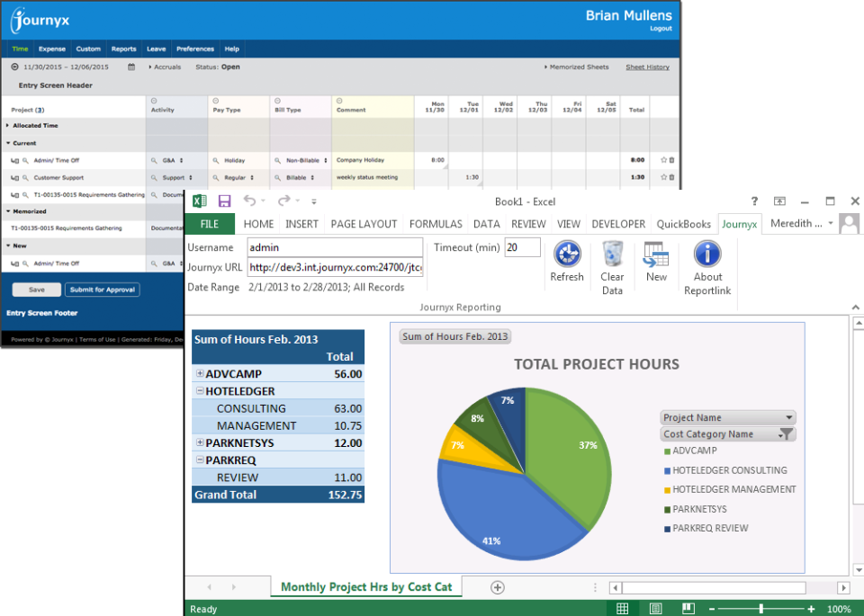Viewport: 864px width, 616px height.
Task: Click the Sum of Hours Feb. 2013 chart button
Action: 454,336
